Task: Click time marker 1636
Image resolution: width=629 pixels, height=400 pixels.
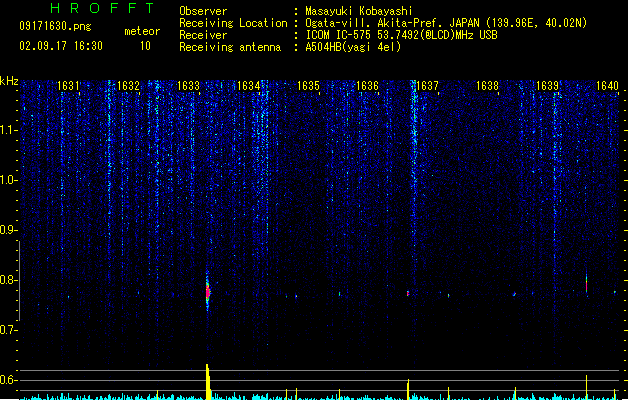Action: pyautogui.click(x=367, y=86)
